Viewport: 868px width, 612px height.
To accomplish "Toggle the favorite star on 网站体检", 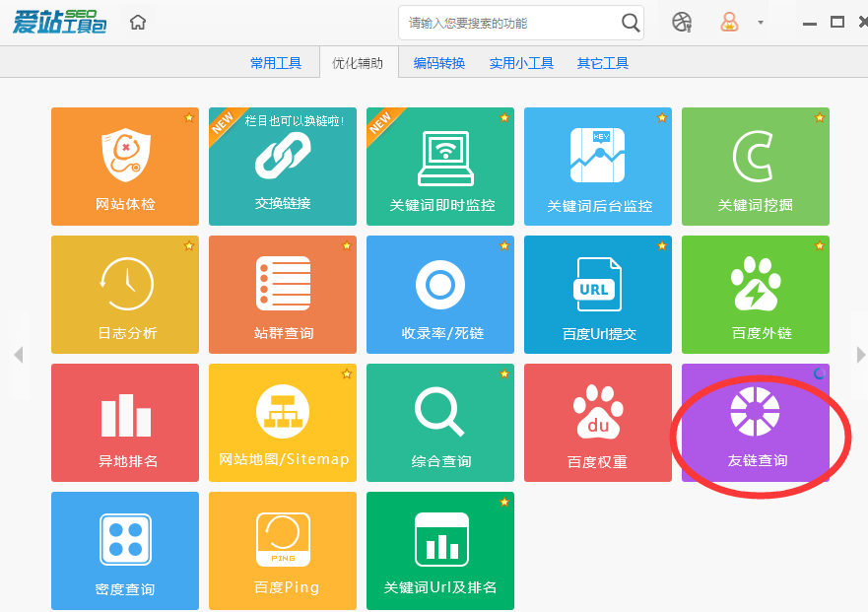I will (x=188, y=116).
